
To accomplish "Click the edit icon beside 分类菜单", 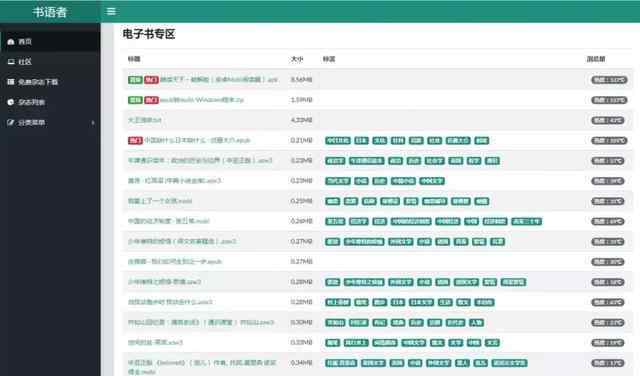I will pos(11,122).
